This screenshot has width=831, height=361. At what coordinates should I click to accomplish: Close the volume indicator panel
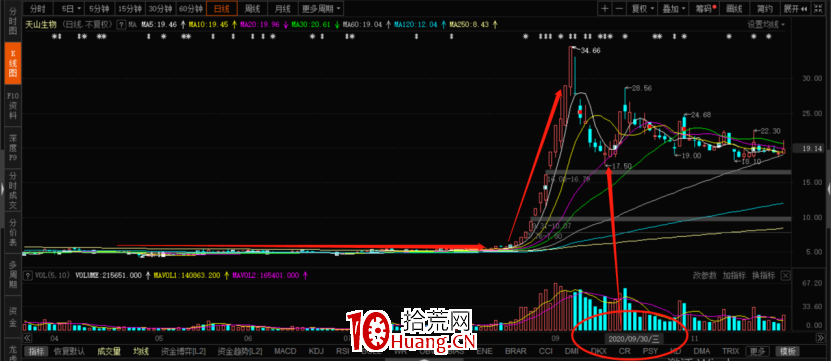point(785,276)
